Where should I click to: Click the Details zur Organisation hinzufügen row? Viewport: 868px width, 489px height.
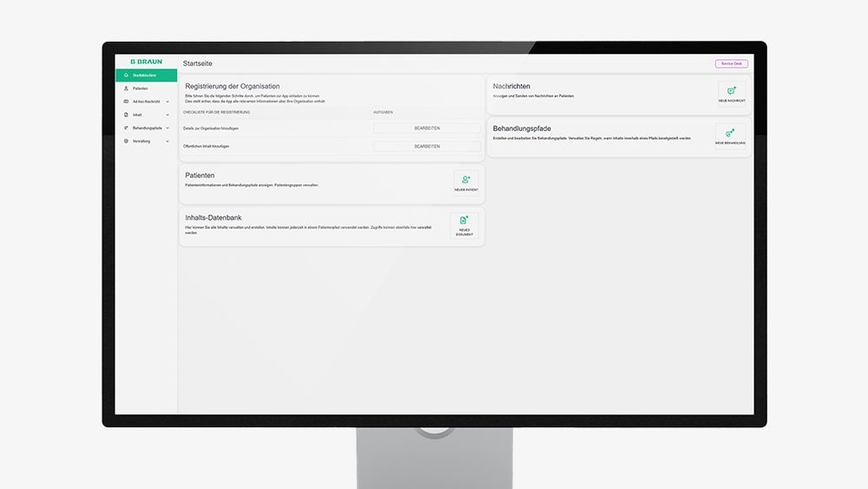pyautogui.click(x=332, y=129)
